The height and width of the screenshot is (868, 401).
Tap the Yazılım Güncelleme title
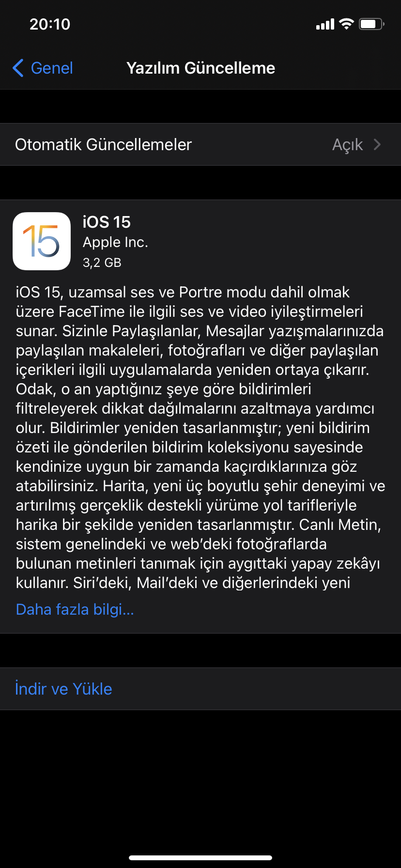point(200,68)
